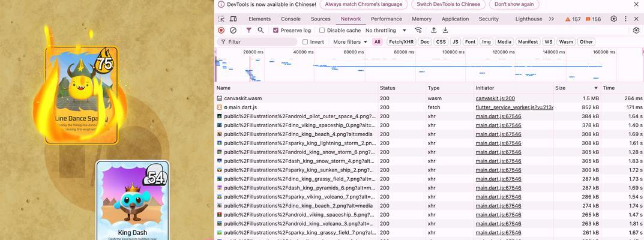The image size is (644, 240).
Task: Filter requests by Wasm type
Action: 566,42
